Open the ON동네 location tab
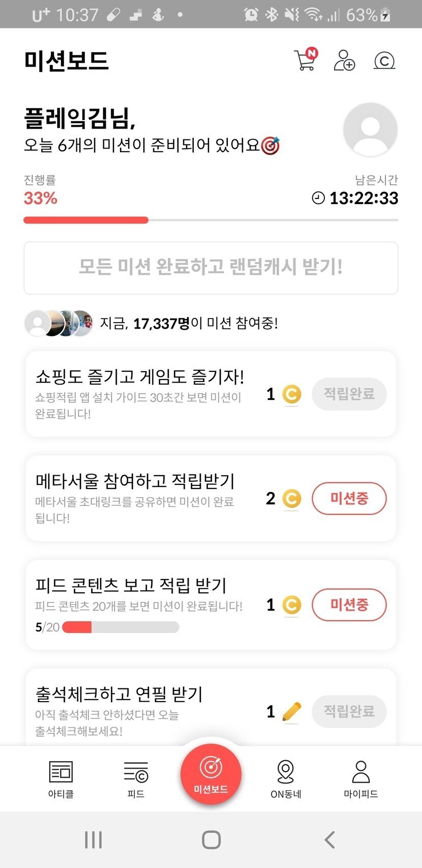422x868 pixels. point(286,778)
